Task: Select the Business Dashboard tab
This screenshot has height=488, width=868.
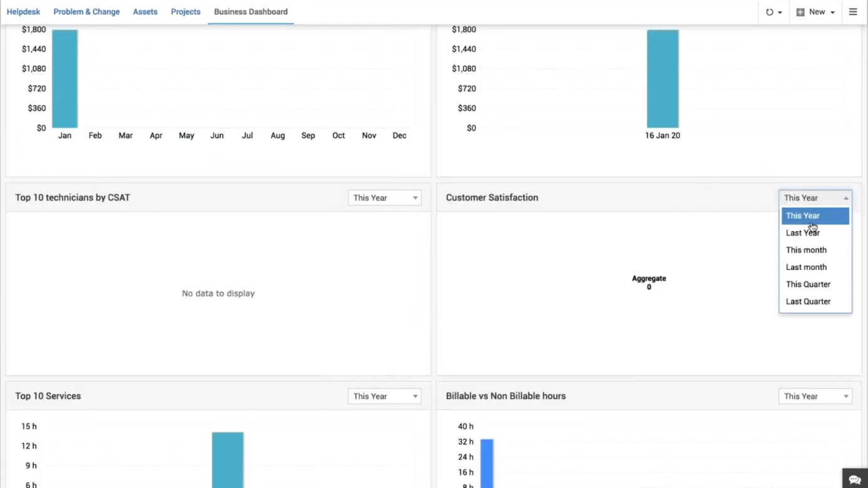Action: [x=251, y=12]
